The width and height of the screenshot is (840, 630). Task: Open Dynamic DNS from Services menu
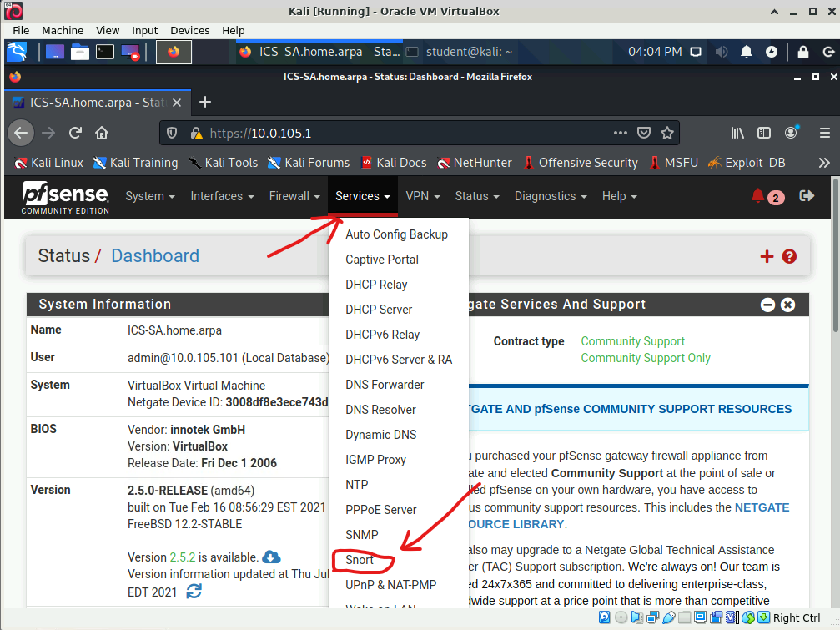[381, 435]
